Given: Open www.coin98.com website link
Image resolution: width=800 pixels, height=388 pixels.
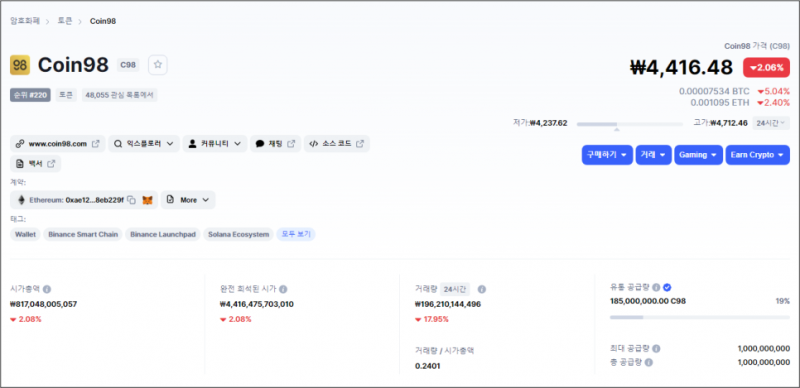Looking at the screenshot, I should pyautogui.click(x=58, y=144).
